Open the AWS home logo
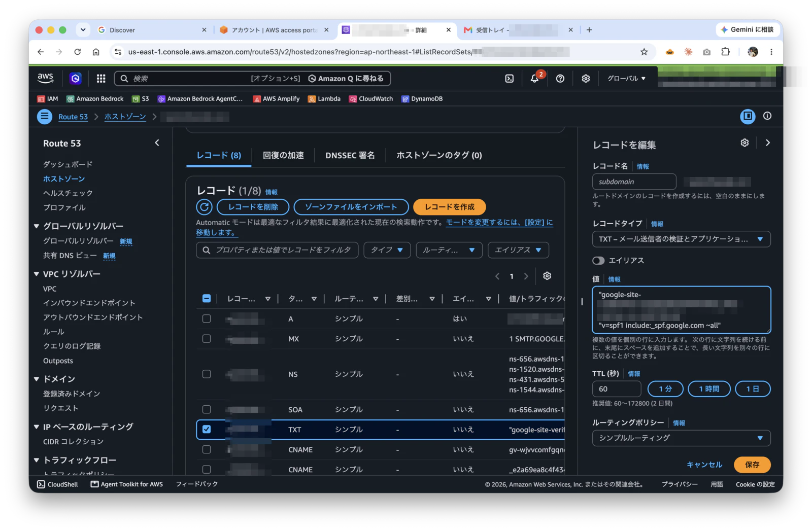The width and height of the screenshot is (812, 531). point(45,78)
